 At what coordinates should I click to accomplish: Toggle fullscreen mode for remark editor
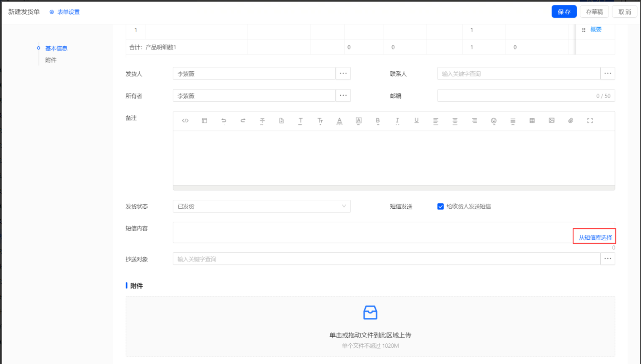coord(590,120)
